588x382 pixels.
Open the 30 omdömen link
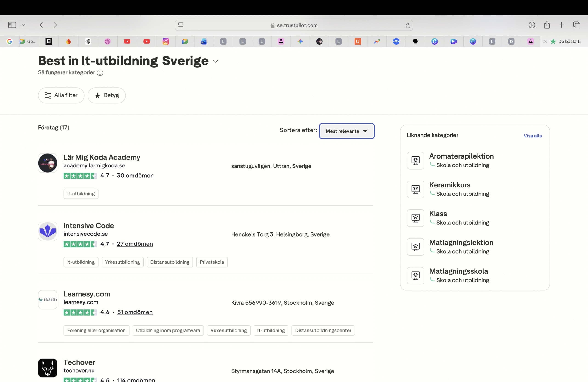point(135,176)
